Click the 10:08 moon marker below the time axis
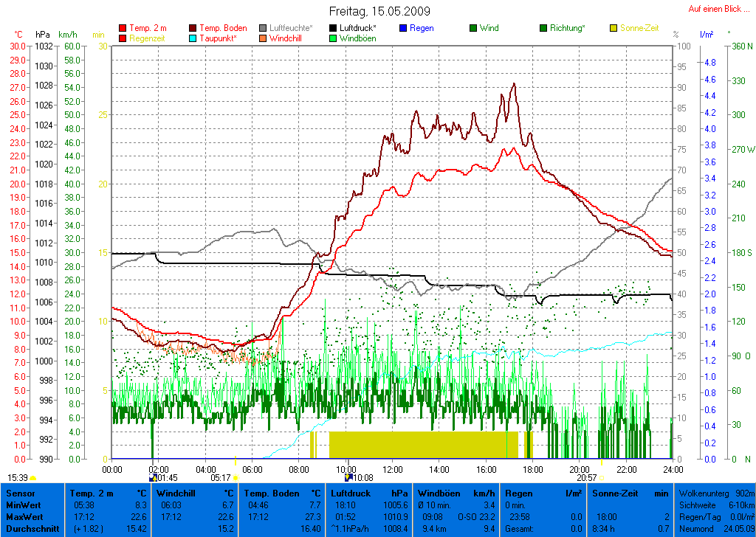Viewport: 756px width, 537px height. pyautogui.click(x=348, y=478)
